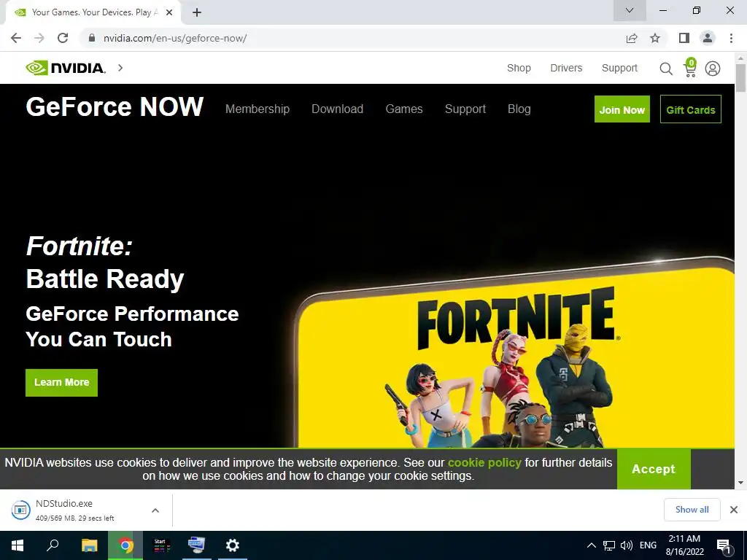Click the padlock site info icon
Image resolution: width=747 pixels, height=560 pixels.
click(x=92, y=38)
